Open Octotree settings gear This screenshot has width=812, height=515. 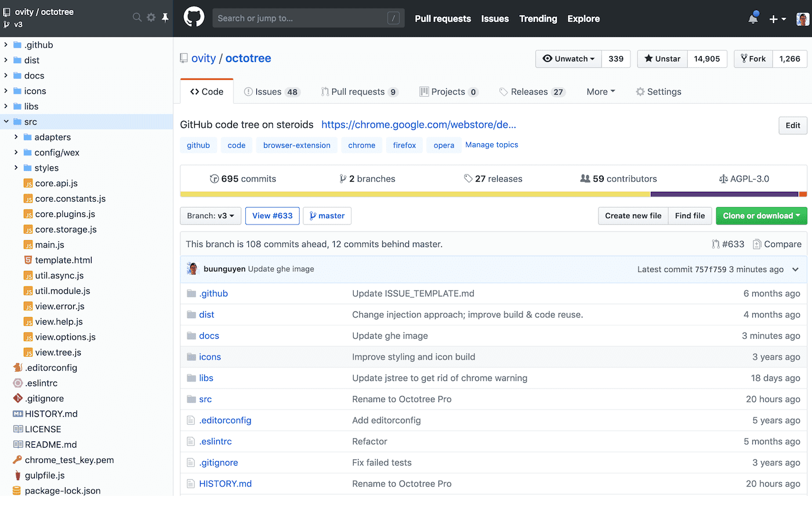pyautogui.click(x=151, y=17)
